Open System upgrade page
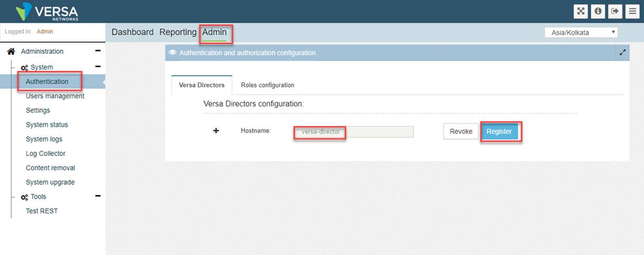Screen dimensions: 644x255 (x=50, y=183)
